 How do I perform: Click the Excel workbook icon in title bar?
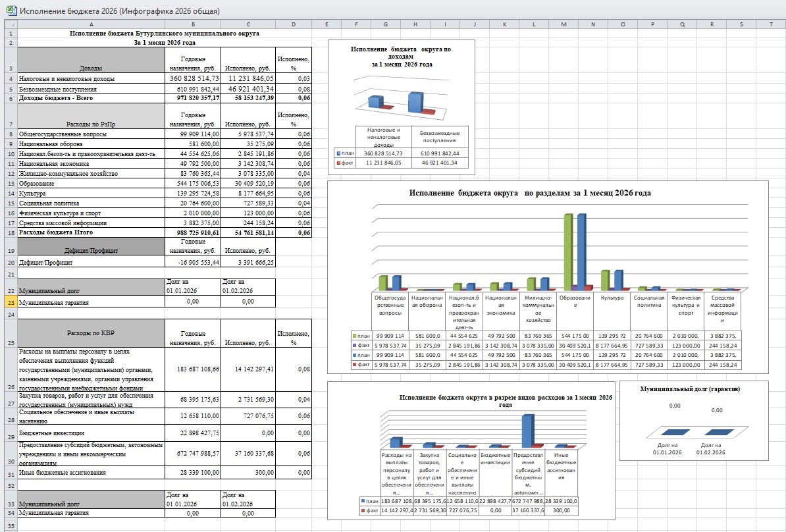tap(11, 10)
